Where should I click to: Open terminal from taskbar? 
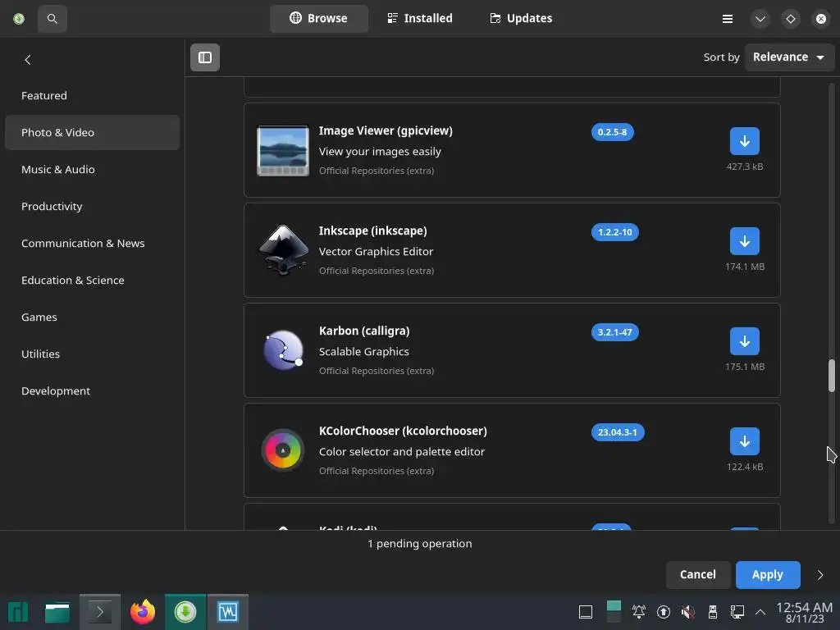point(99,612)
